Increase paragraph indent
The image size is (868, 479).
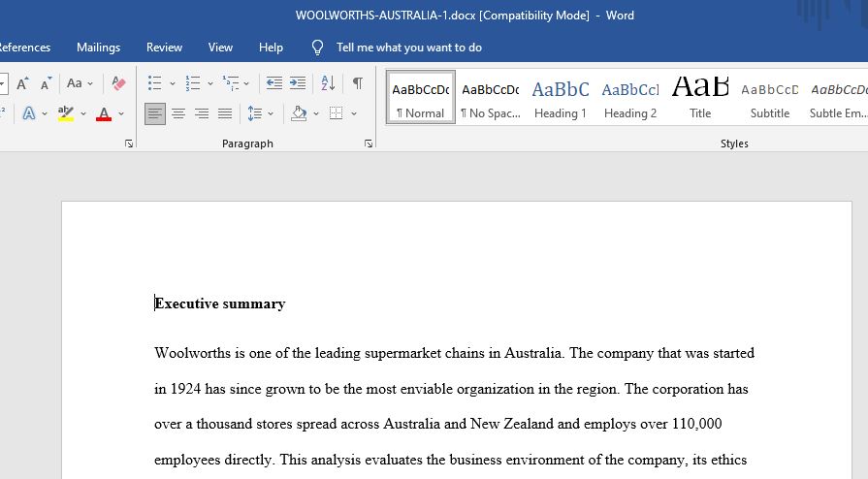click(298, 83)
